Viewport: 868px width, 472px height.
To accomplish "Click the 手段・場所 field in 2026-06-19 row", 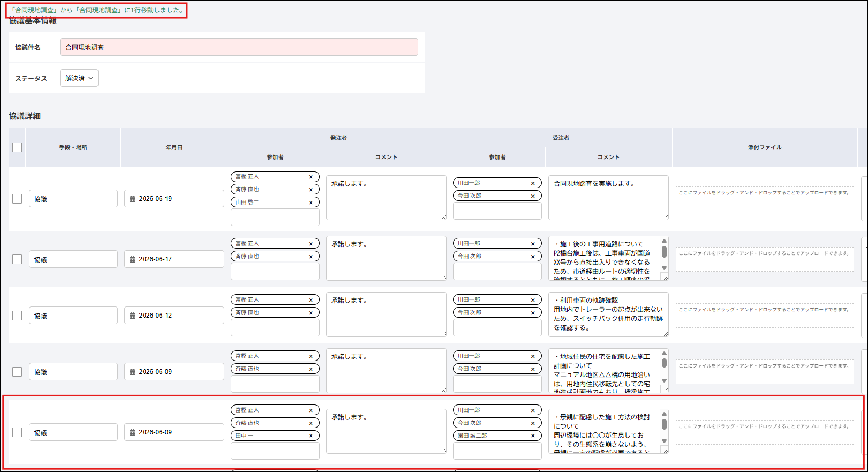I will (73, 199).
